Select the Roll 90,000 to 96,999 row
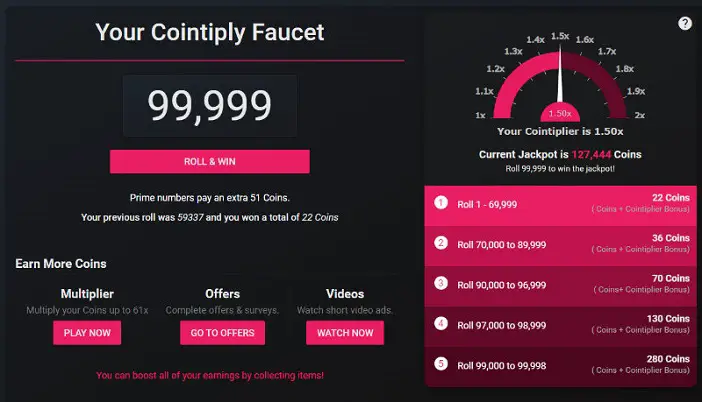702x402 pixels. [x=561, y=287]
